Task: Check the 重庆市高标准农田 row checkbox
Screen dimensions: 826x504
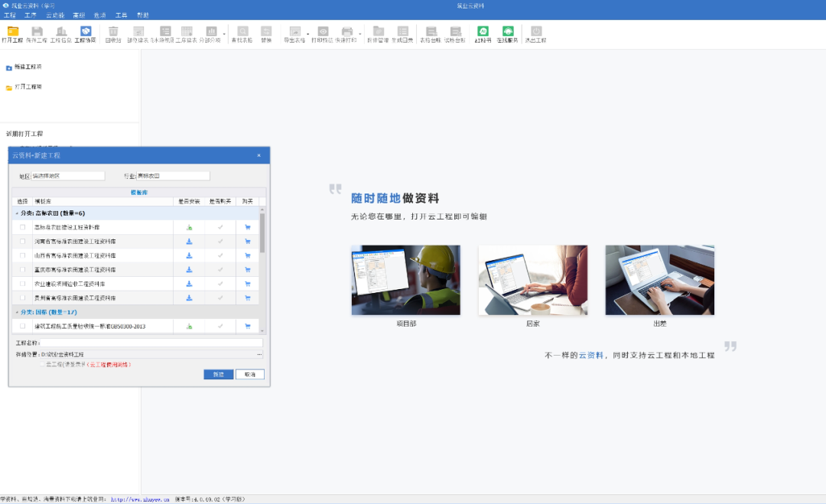Action: click(23, 270)
